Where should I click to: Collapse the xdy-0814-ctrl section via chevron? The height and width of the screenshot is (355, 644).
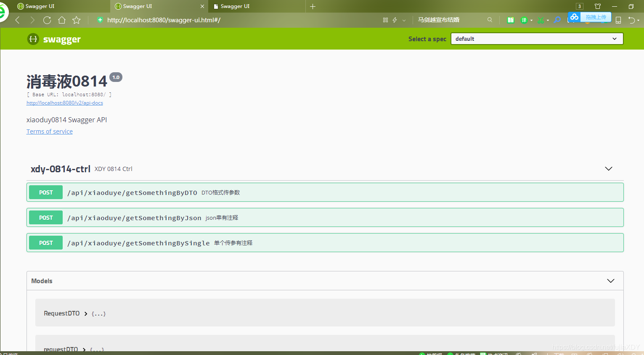pyautogui.click(x=608, y=168)
